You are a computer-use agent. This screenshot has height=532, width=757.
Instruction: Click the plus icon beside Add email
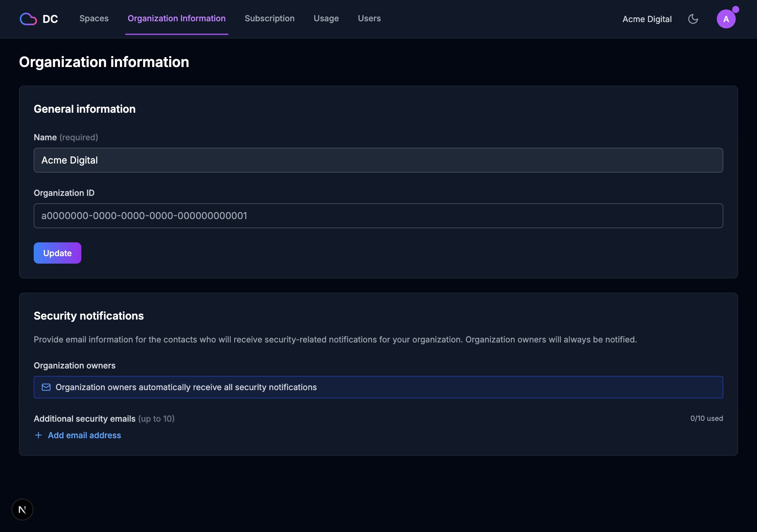pos(38,435)
